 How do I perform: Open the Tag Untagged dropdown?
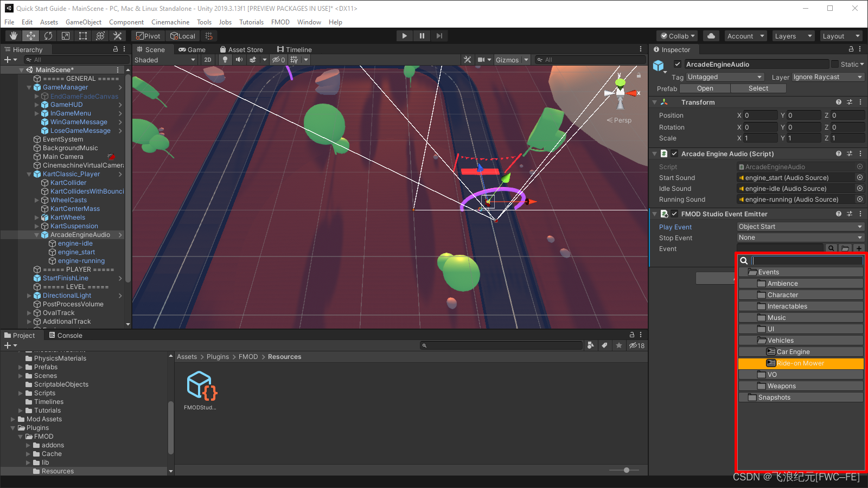pos(725,77)
